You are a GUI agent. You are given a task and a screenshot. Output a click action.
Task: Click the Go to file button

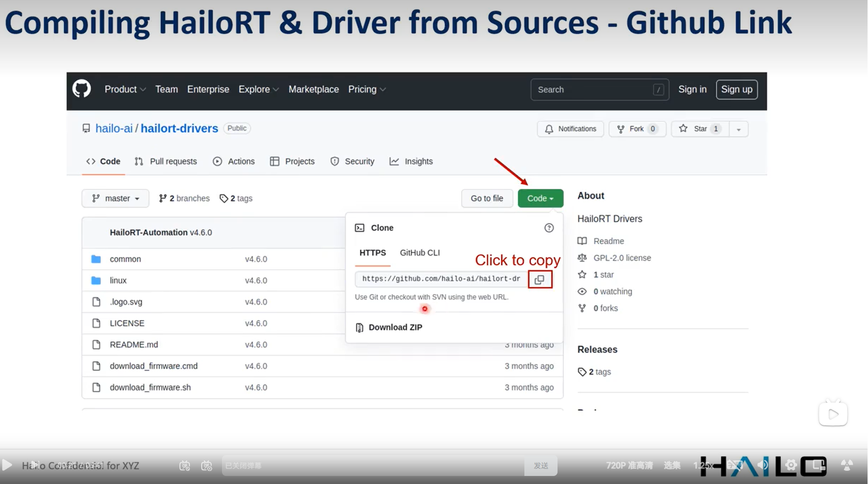coord(487,198)
